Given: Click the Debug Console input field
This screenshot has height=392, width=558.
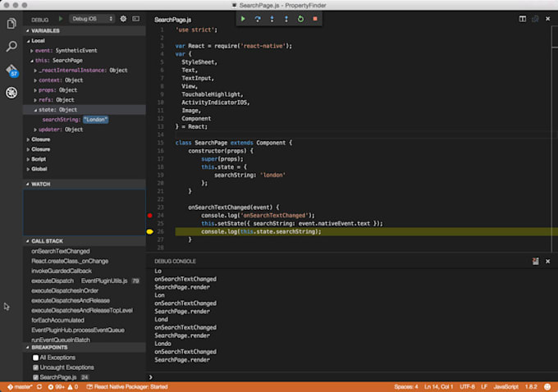Looking at the screenshot, I should tap(345, 376).
